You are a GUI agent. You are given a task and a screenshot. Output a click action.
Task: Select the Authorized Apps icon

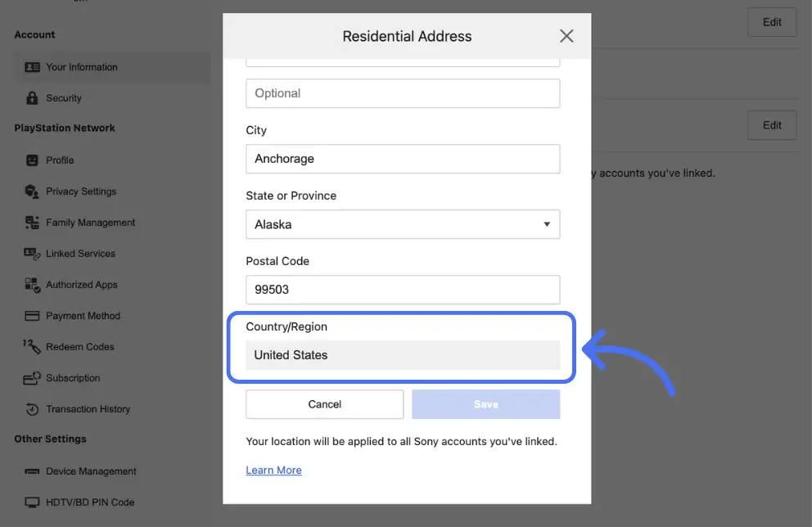coord(30,284)
